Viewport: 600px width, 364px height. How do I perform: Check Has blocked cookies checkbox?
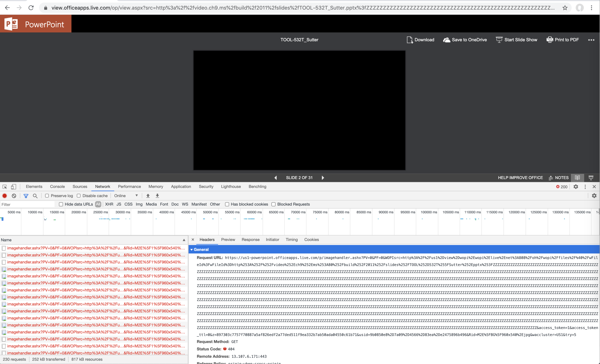click(x=227, y=204)
